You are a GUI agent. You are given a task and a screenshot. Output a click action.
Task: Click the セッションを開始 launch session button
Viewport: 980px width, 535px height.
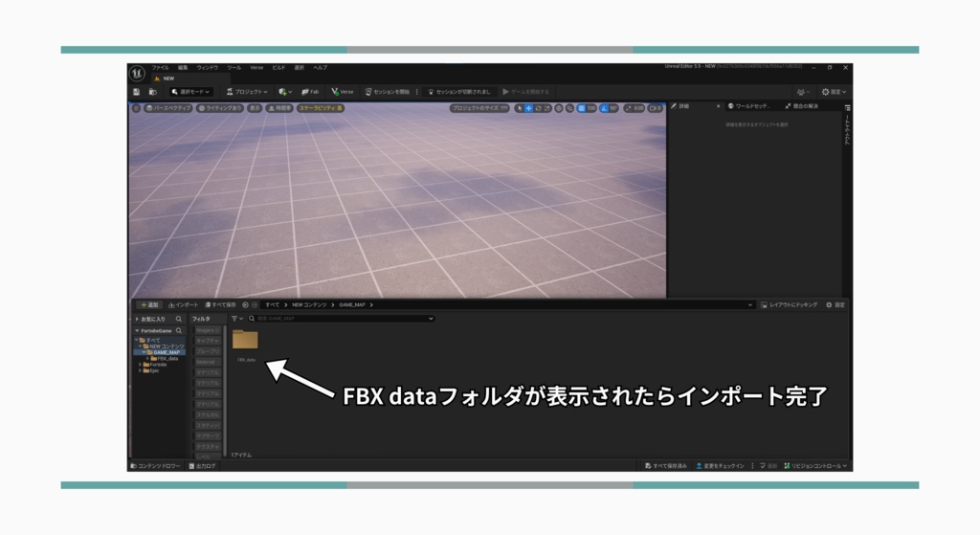click(388, 92)
